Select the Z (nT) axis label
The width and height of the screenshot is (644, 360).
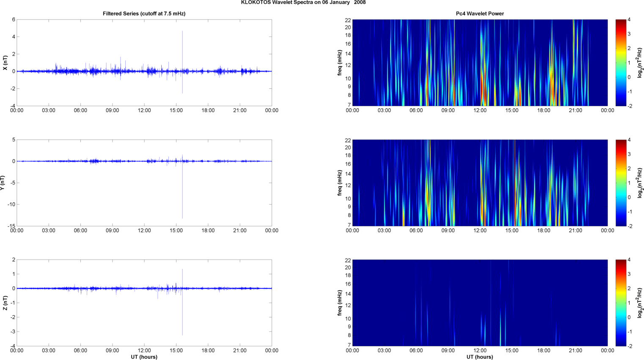[5, 303]
